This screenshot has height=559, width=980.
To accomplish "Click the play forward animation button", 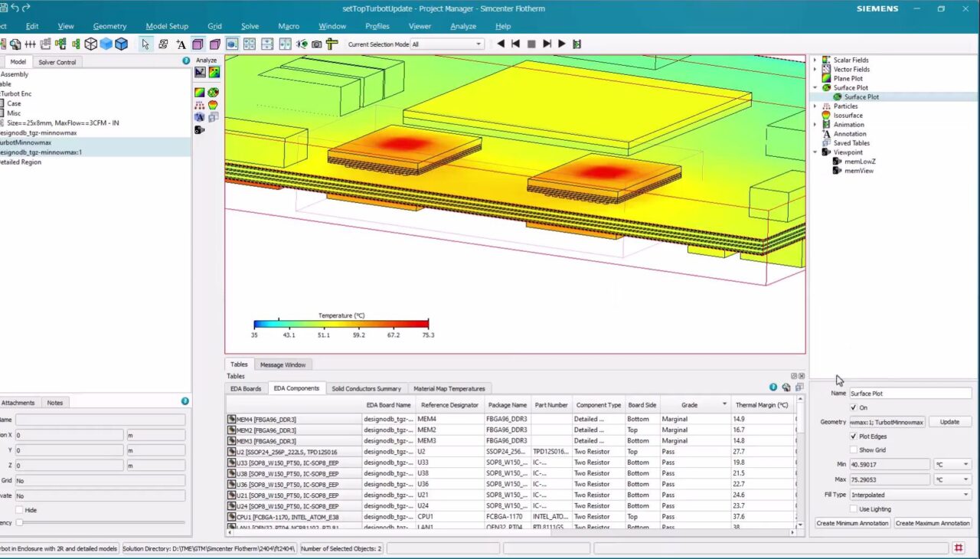I will (562, 44).
